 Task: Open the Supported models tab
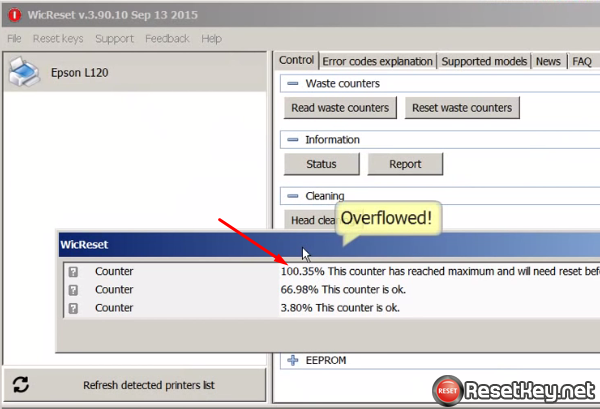pos(484,61)
